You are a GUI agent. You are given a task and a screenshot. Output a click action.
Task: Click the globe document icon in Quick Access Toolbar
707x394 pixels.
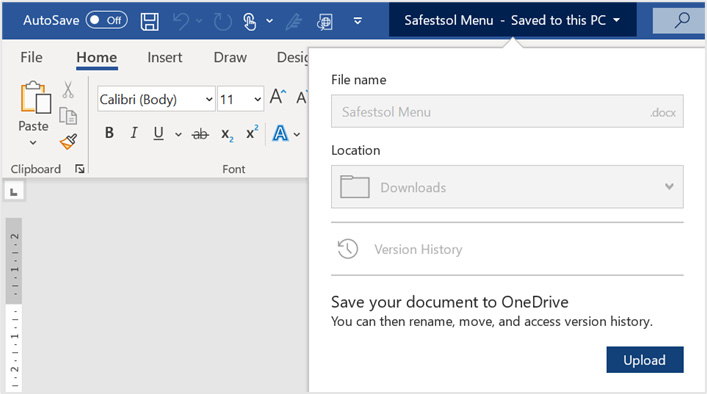click(x=325, y=21)
